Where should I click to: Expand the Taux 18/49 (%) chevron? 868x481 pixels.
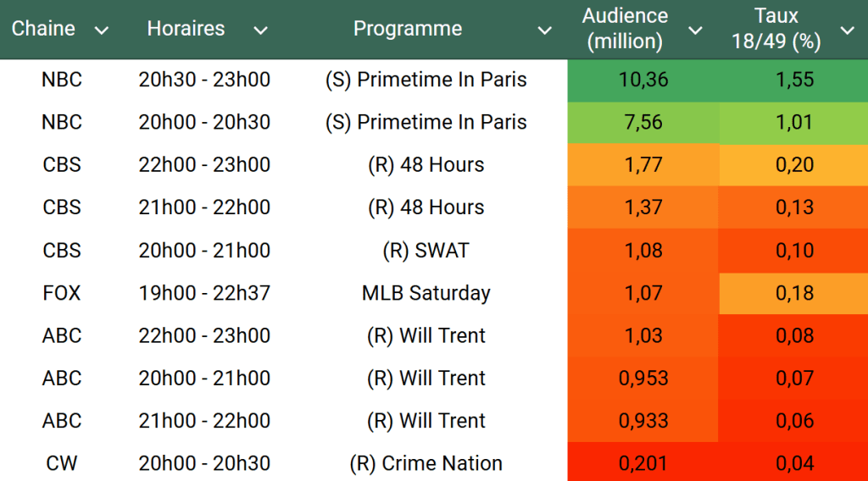pos(847,30)
